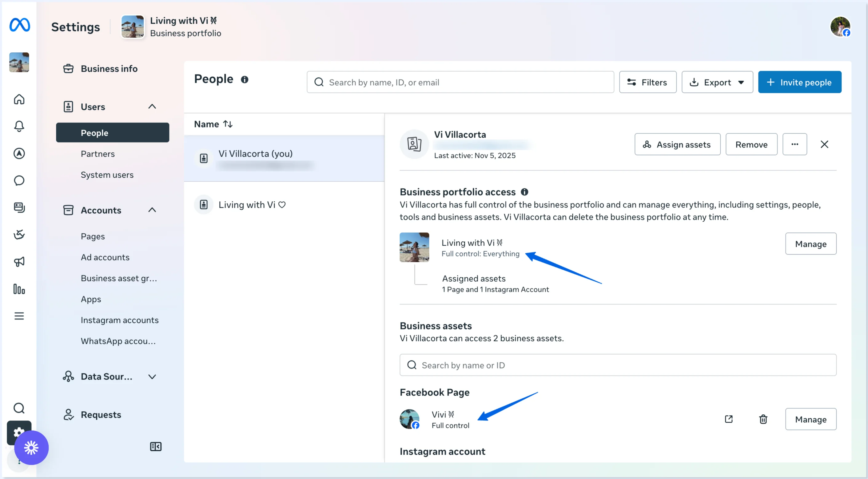This screenshot has height=479, width=868.
Task: Open the Search magnifier in left rail
Action: click(x=19, y=408)
